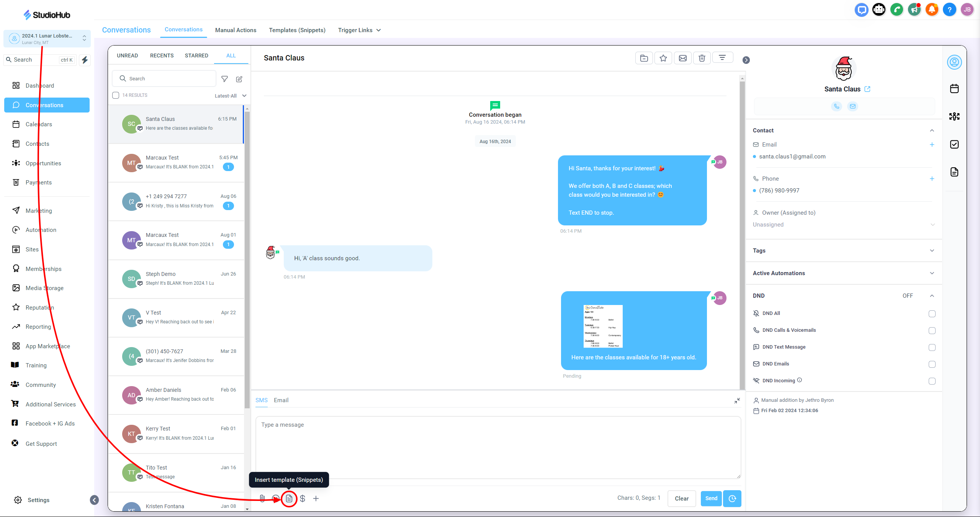The image size is (980, 517).
Task: Star the Santa Claus conversation
Action: pyautogui.click(x=663, y=58)
